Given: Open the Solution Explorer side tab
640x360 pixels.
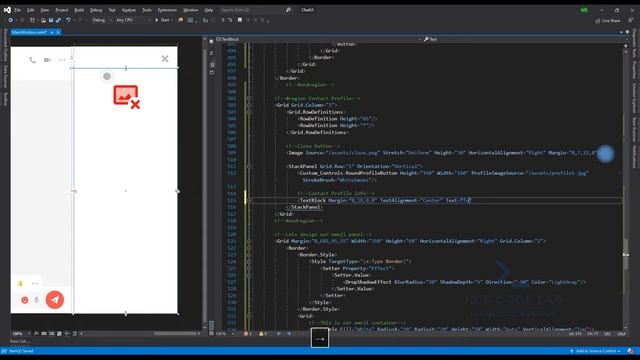Looking at the screenshot, I should (634, 98).
